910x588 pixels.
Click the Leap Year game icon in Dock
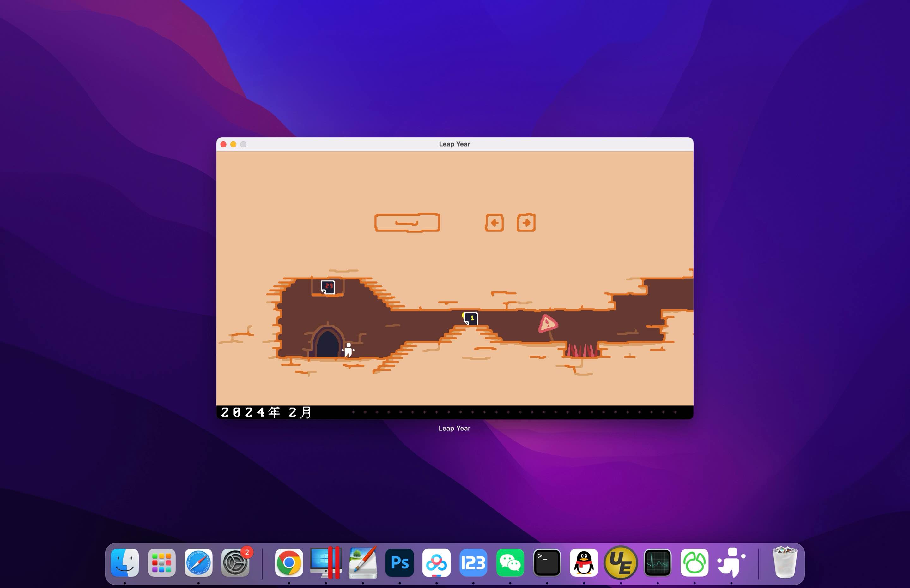(731, 562)
